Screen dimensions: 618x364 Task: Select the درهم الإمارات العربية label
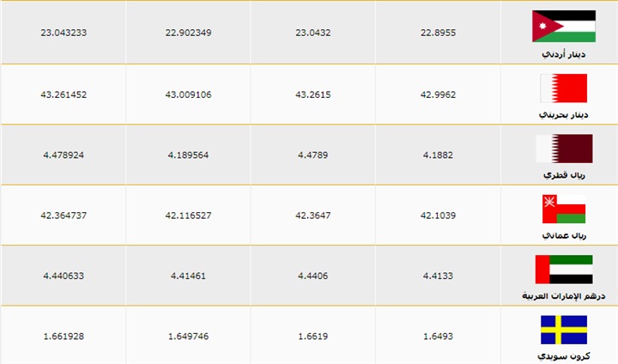[563, 295]
